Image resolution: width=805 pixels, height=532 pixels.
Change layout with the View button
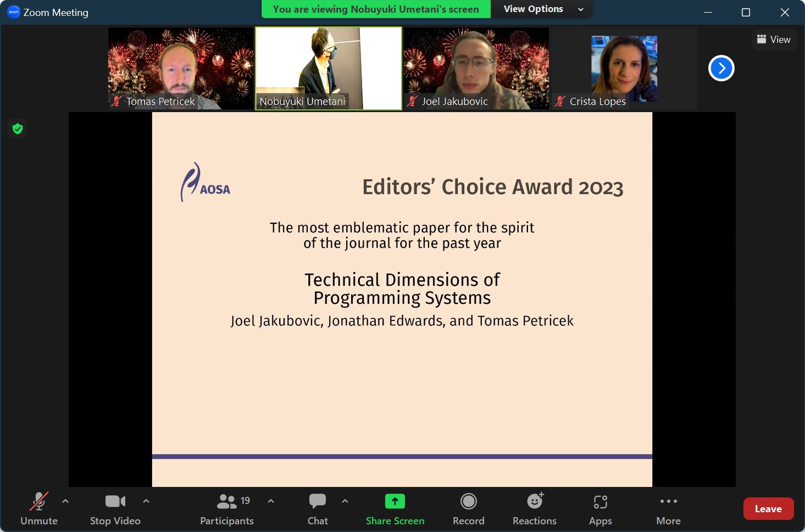click(x=774, y=40)
